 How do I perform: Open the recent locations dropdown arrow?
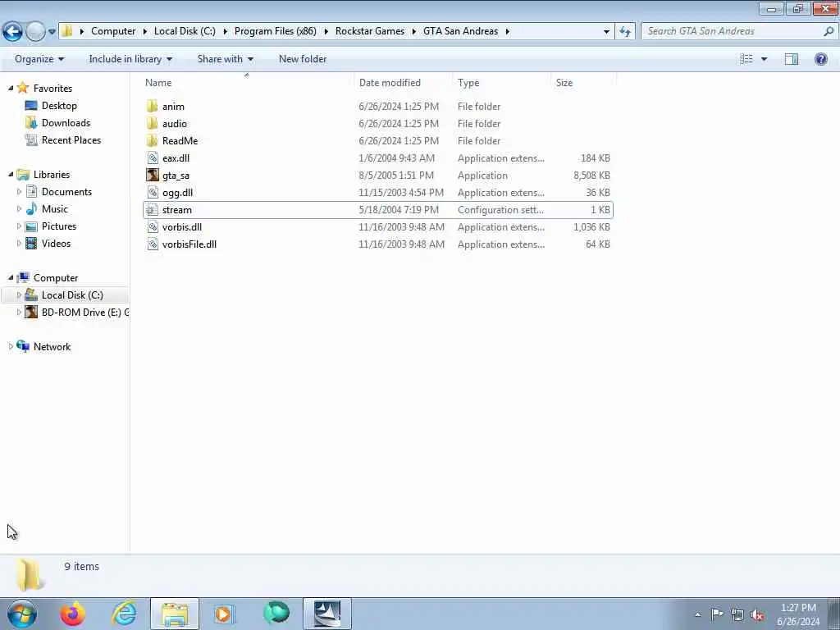point(52,32)
